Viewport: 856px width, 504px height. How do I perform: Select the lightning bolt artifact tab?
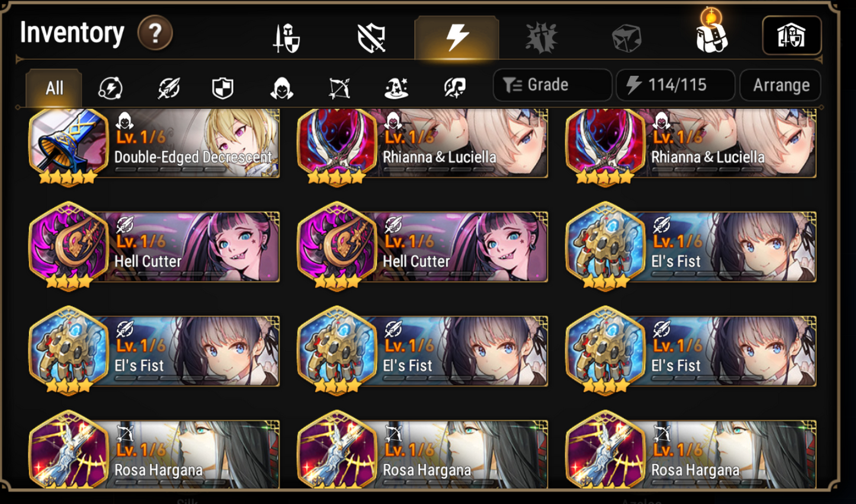457,37
